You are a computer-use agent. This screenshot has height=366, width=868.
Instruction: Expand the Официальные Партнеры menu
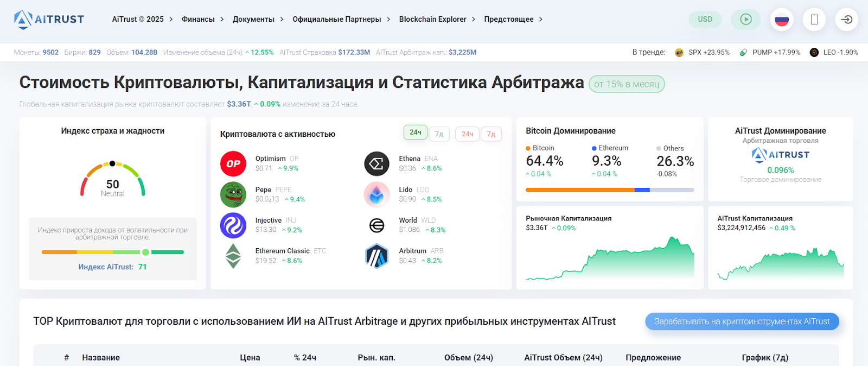point(341,20)
